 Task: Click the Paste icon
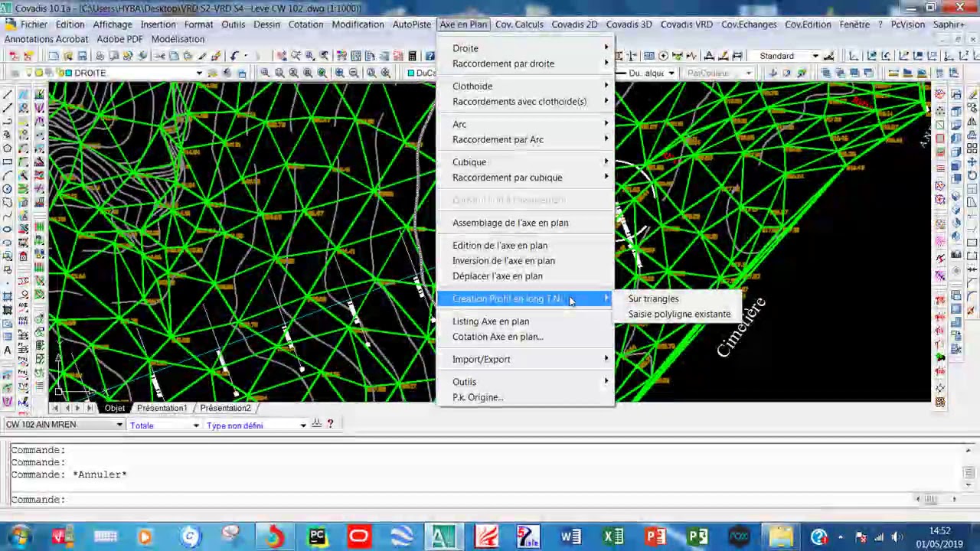(x=188, y=56)
